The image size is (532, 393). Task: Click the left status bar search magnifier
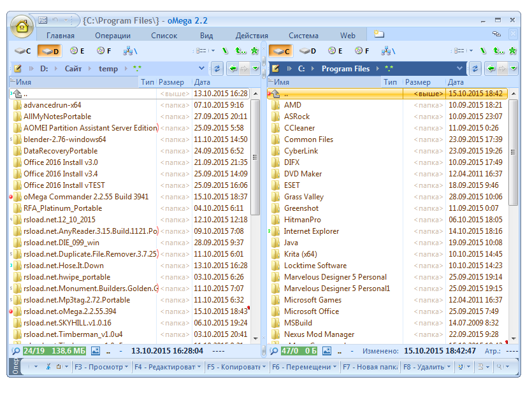[x=15, y=351]
